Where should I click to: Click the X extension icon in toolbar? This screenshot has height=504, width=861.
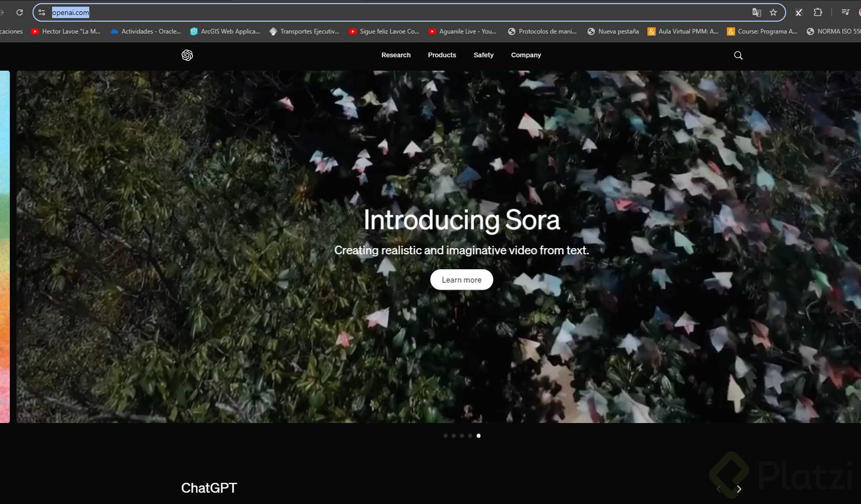tap(799, 12)
